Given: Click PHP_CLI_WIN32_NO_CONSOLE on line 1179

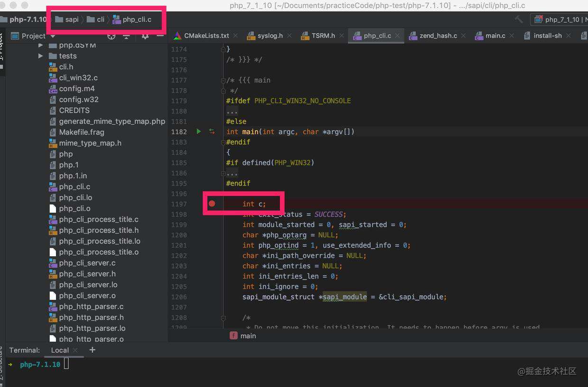Looking at the screenshot, I should (x=303, y=101).
